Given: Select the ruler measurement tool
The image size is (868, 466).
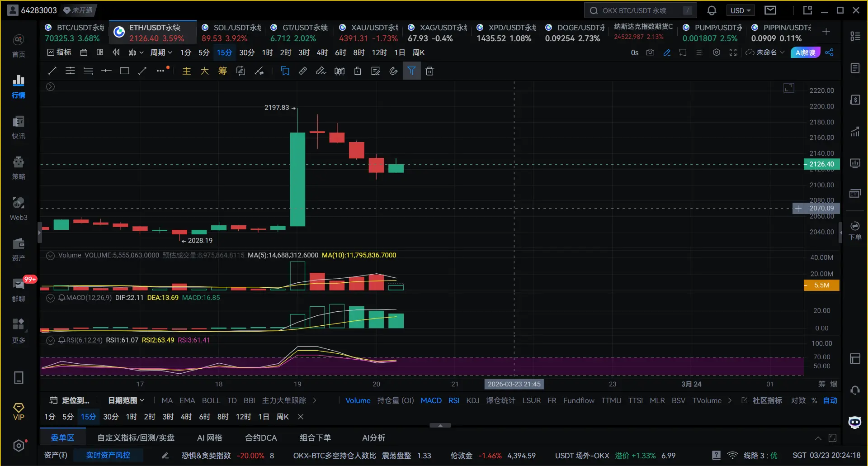Looking at the screenshot, I should click(303, 71).
